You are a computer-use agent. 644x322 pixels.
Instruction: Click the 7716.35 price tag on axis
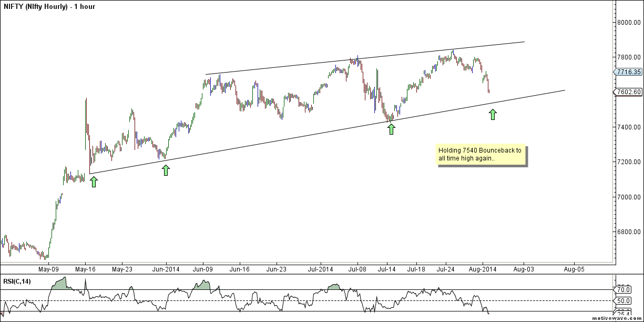(629, 72)
